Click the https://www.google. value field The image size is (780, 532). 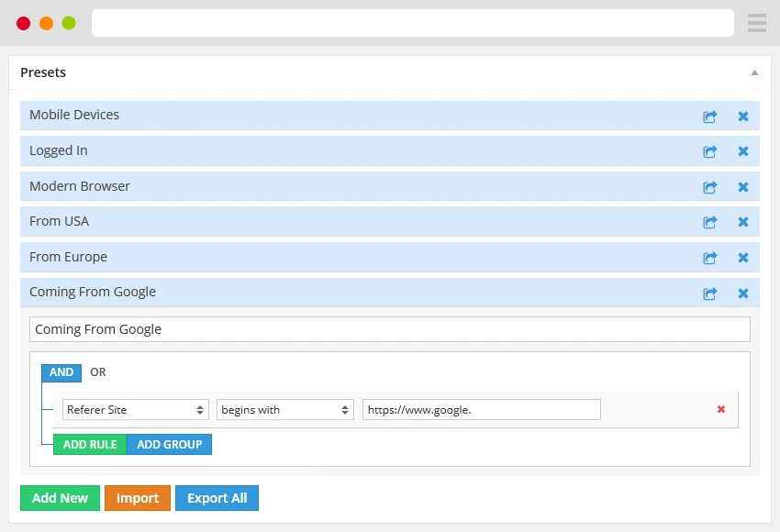(x=482, y=410)
